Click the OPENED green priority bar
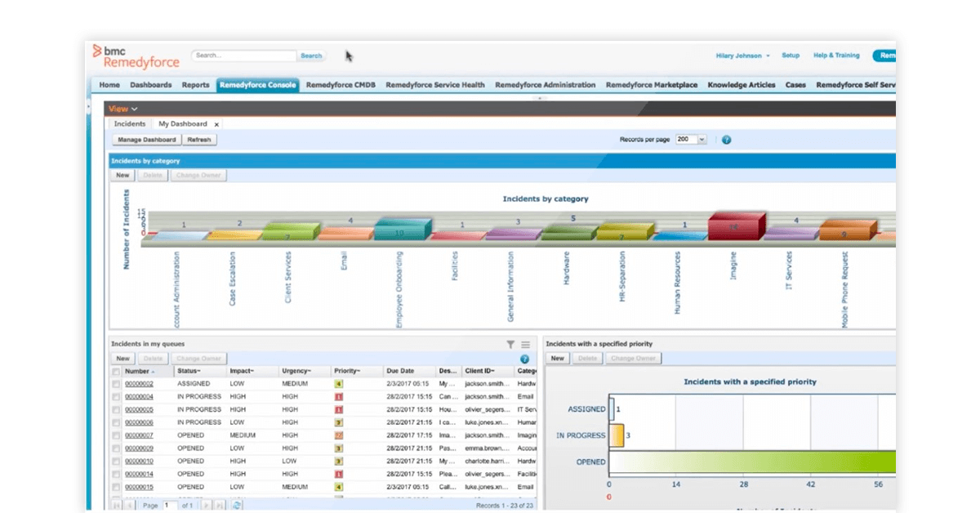 tap(752, 462)
